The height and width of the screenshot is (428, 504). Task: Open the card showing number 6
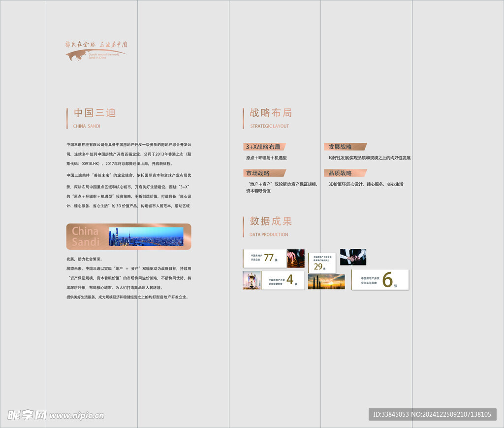point(380,280)
